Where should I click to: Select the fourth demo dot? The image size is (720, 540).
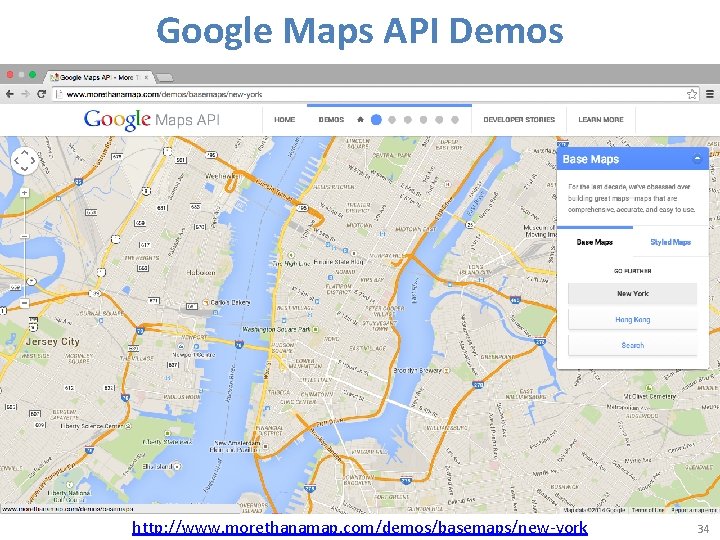(423, 120)
